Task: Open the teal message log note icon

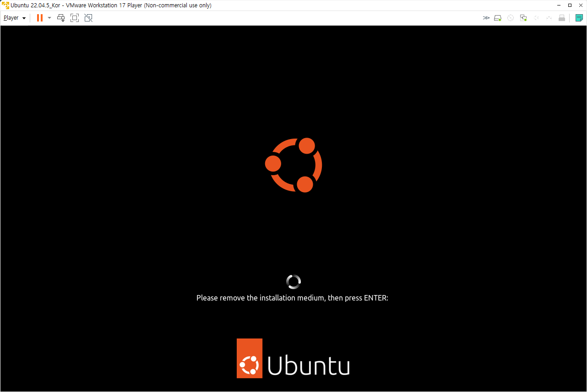Action: coord(579,18)
